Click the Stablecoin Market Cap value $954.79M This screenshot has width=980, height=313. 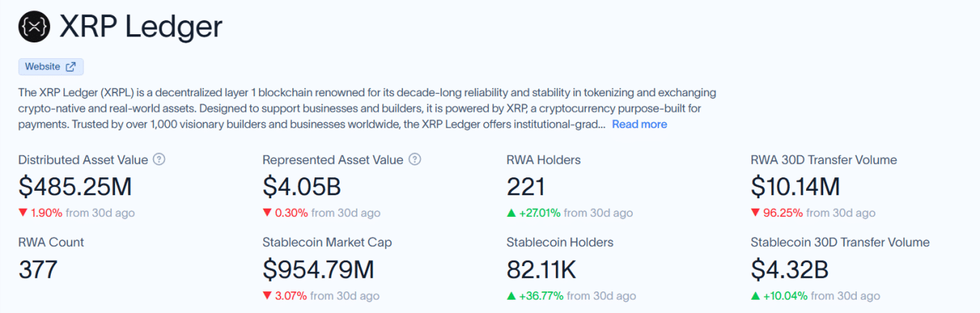click(319, 269)
